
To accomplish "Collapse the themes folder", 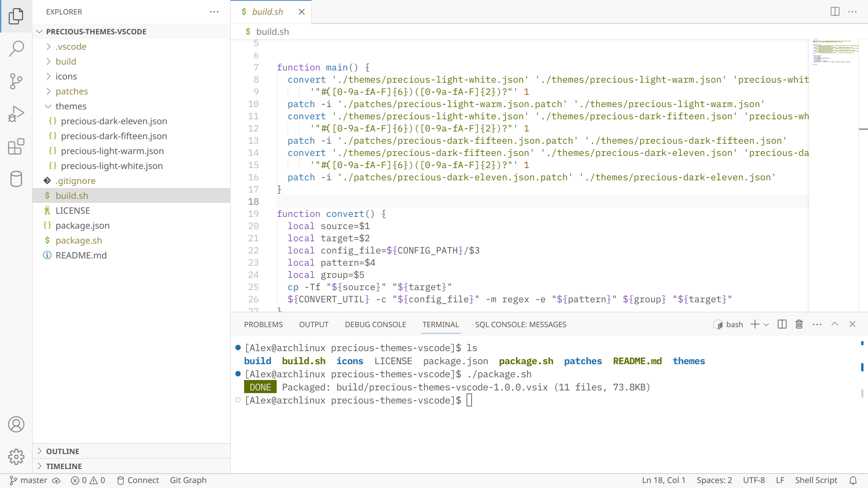I will [71, 106].
